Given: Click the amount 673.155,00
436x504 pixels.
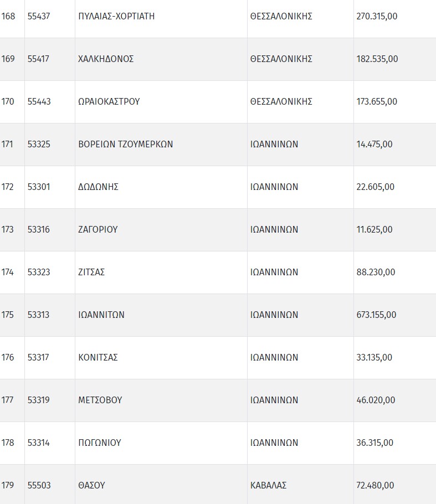Looking at the screenshot, I should pos(376,315).
